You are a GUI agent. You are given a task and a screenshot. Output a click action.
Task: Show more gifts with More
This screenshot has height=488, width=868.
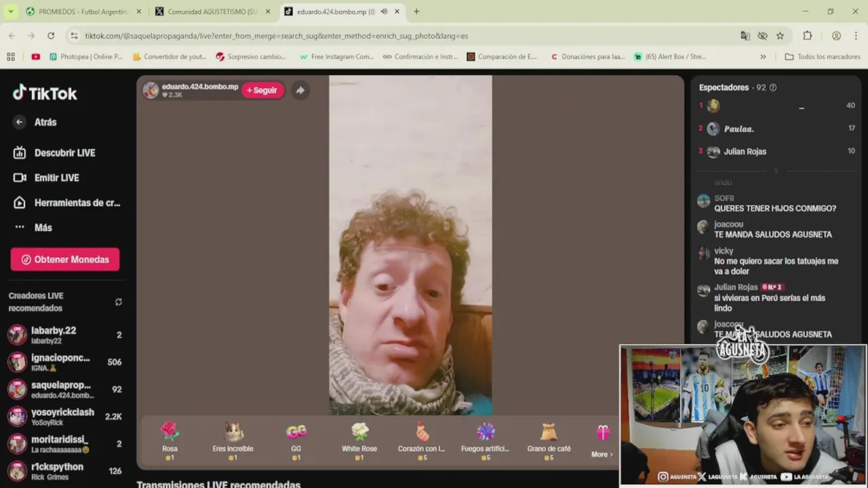click(602, 442)
